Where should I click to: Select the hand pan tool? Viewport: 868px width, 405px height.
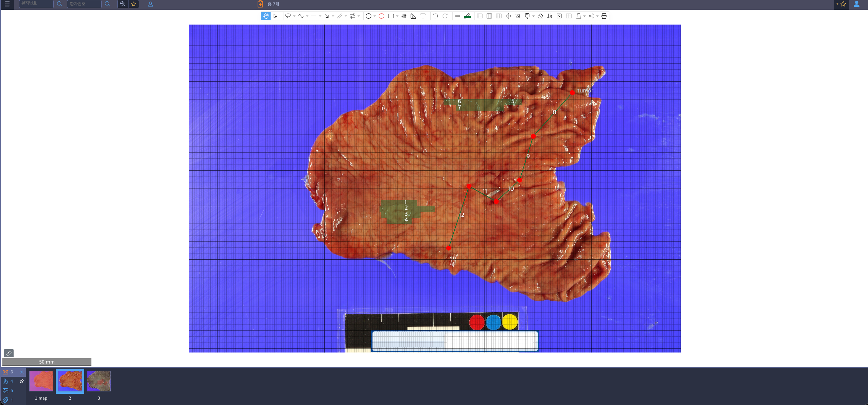point(266,16)
